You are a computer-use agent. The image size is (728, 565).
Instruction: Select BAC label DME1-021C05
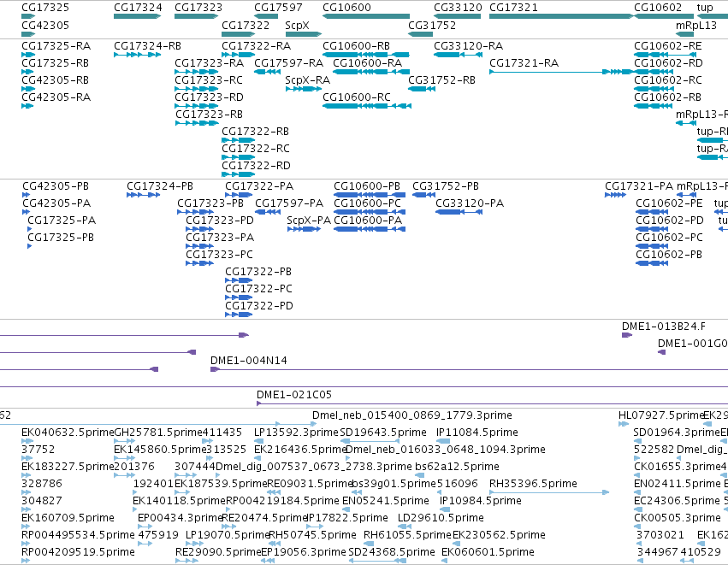coord(294,395)
